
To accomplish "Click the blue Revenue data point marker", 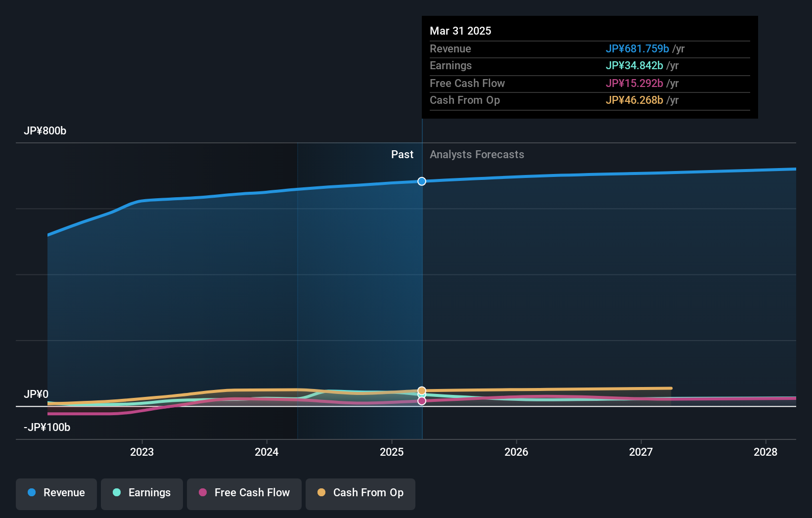I will (422, 181).
